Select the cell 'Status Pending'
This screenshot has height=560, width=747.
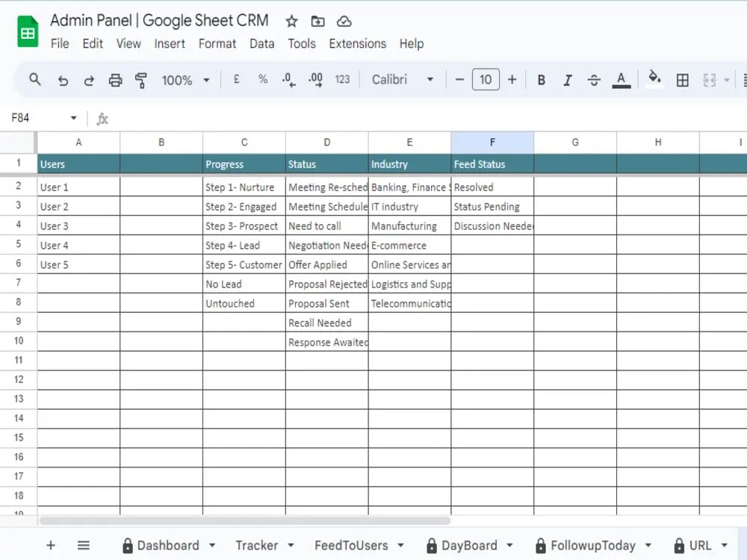coord(492,207)
